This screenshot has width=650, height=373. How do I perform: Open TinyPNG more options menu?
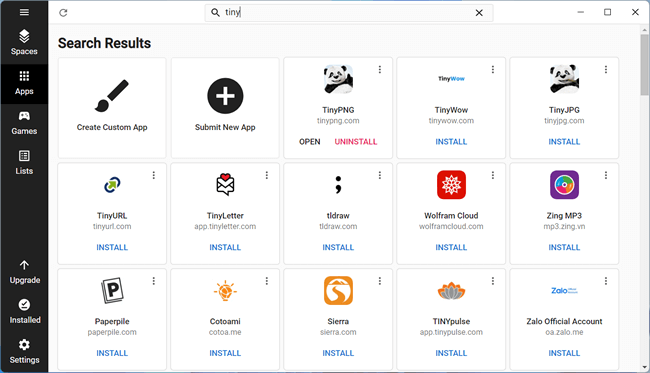380,70
